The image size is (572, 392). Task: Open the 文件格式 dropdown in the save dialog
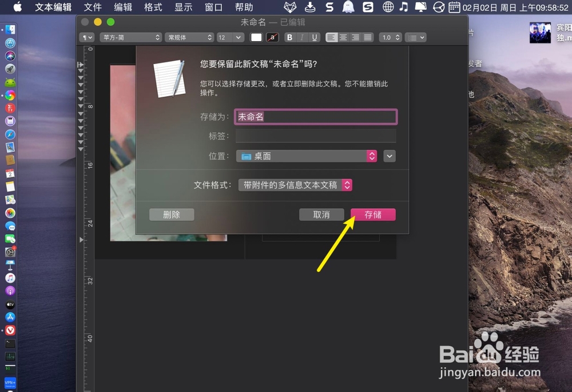295,185
